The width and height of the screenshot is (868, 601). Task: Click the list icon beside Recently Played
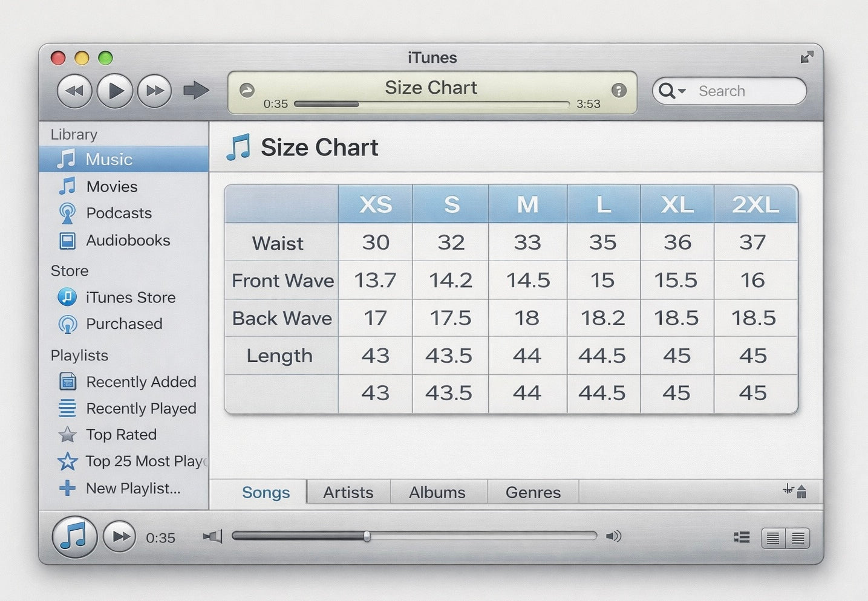click(x=67, y=408)
